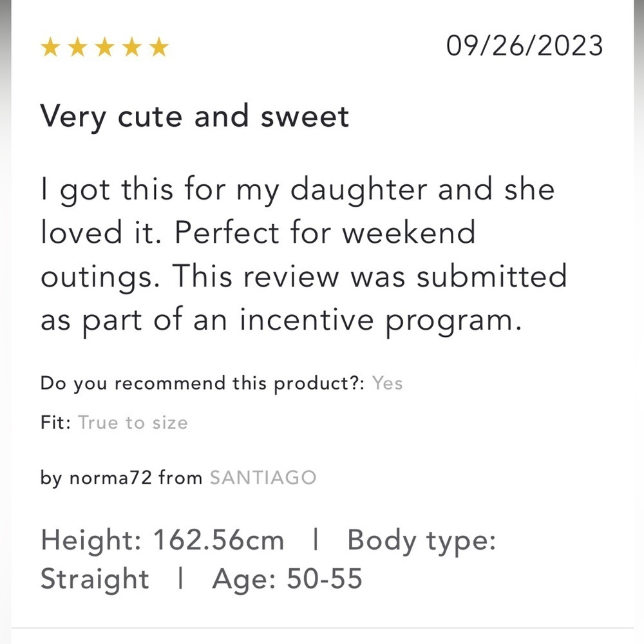Viewport: 644px width, 644px height.
Task: Select the review date 09/26/2023
Action: pos(524,46)
